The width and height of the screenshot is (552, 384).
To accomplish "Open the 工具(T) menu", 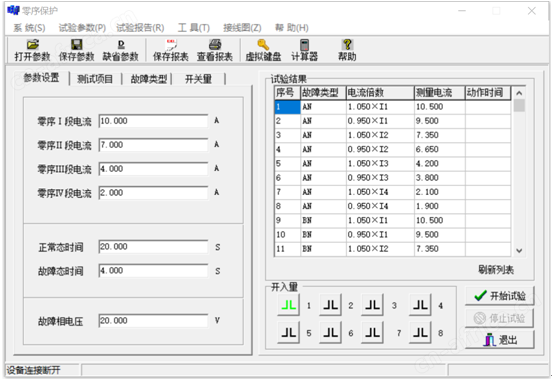I will [x=194, y=27].
